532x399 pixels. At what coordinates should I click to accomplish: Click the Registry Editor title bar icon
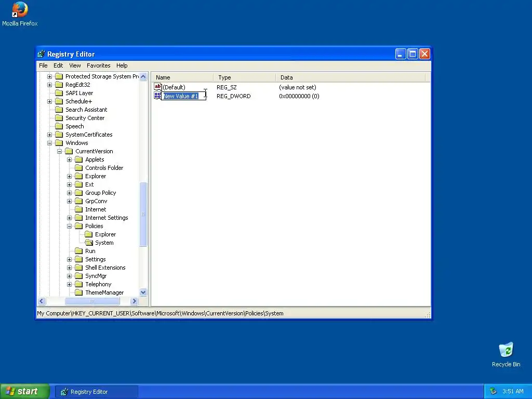[41, 54]
